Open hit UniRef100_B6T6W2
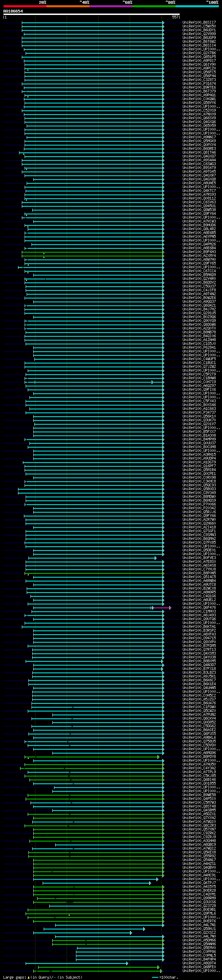 (199, 41)
